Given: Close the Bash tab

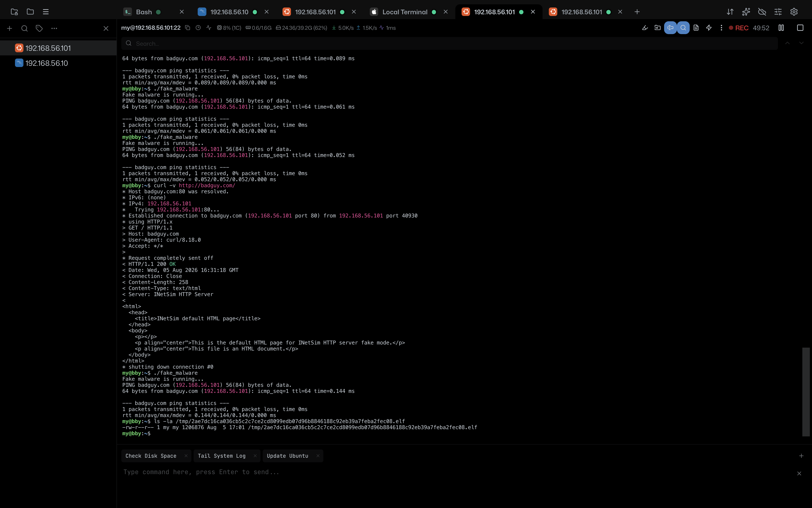Looking at the screenshot, I should (181, 12).
